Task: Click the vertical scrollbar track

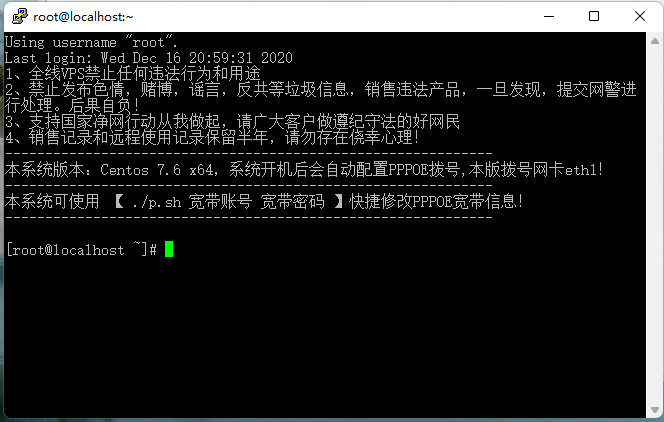Action: (655, 225)
